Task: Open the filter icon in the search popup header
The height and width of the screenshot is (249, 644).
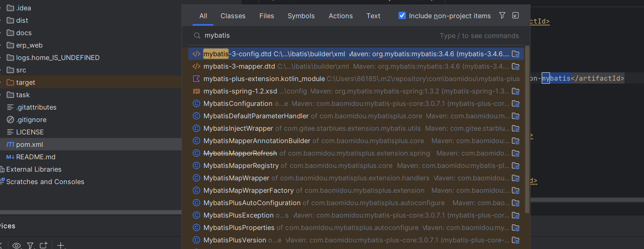Action: pos(502,16)
